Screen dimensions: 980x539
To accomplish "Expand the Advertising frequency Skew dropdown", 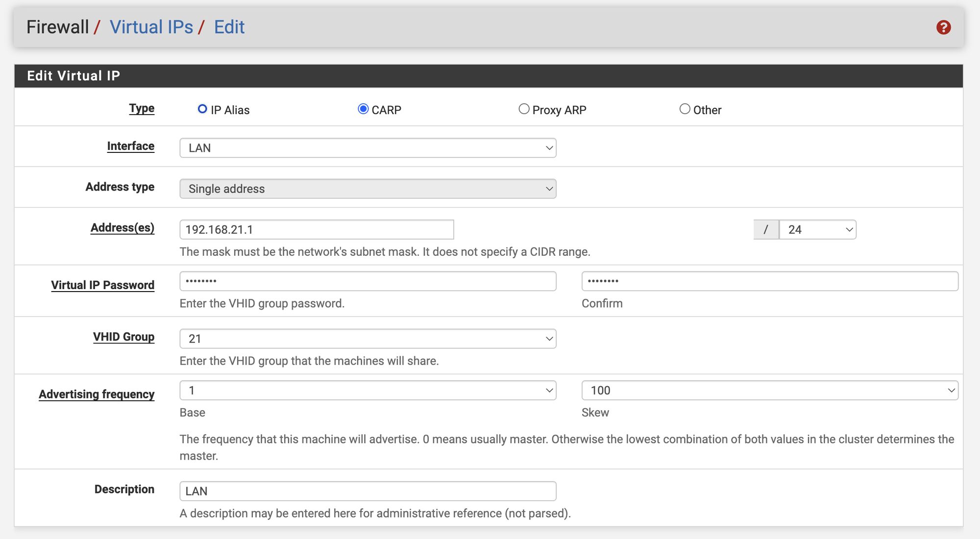I will click(x=952, y=391).
